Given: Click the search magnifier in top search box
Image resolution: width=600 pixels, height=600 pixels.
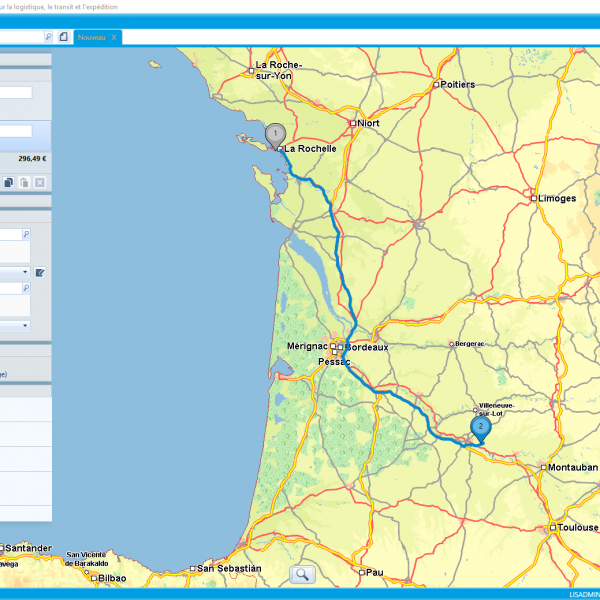Looking at the screenshot, I should tap(48, 36).
